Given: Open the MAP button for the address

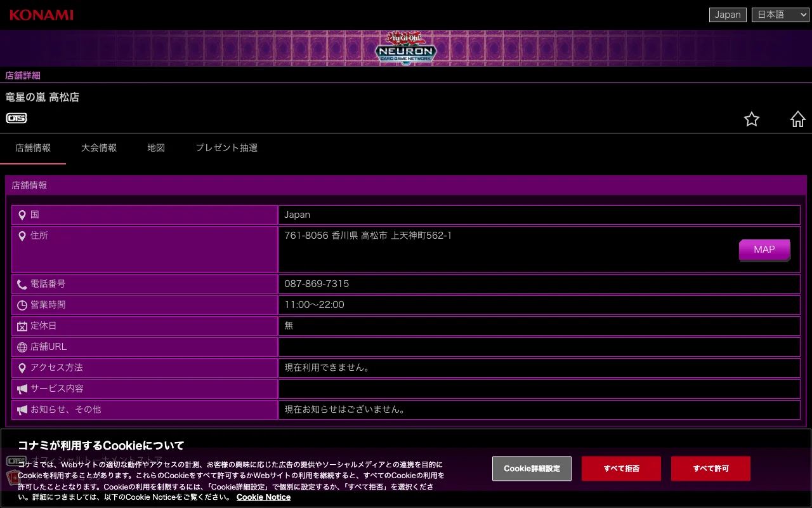Looking at the screenshot, I should 764,250.
